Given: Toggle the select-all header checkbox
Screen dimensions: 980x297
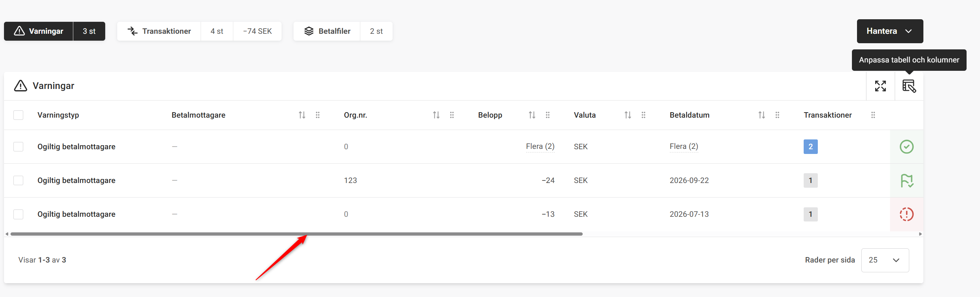Looking at the screenshot, I should point(18,115).
